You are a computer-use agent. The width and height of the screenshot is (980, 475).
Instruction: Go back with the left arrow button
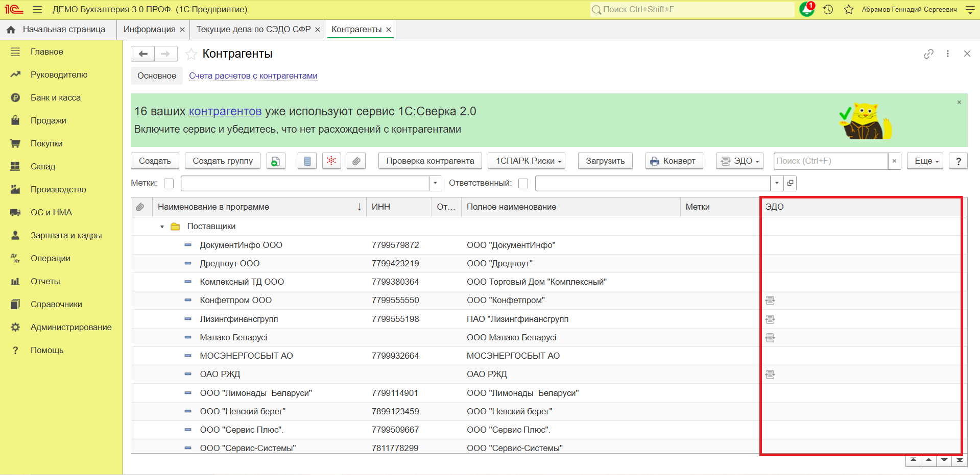pos(143,54)
